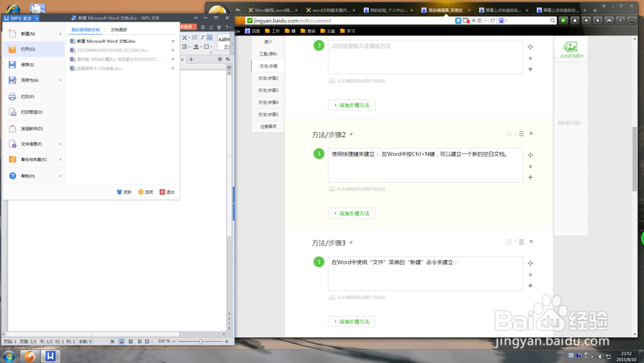
Task: Click the WPS new tab plus icon
Action: click(191, 59)
